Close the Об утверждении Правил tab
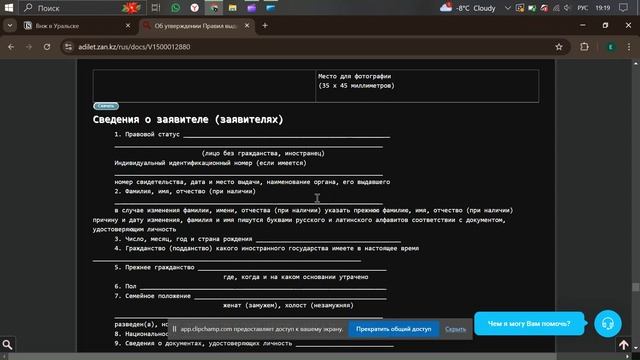Screen dimensions: 640x360 pos(247,26)
